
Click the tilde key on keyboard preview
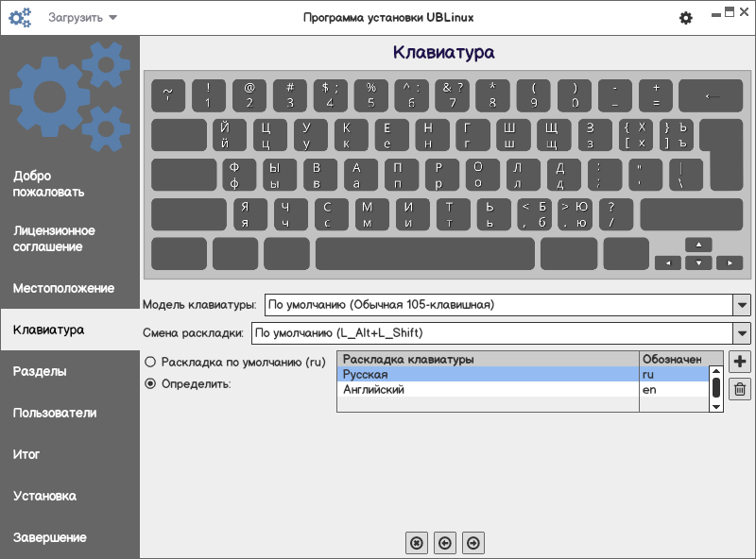168,96
